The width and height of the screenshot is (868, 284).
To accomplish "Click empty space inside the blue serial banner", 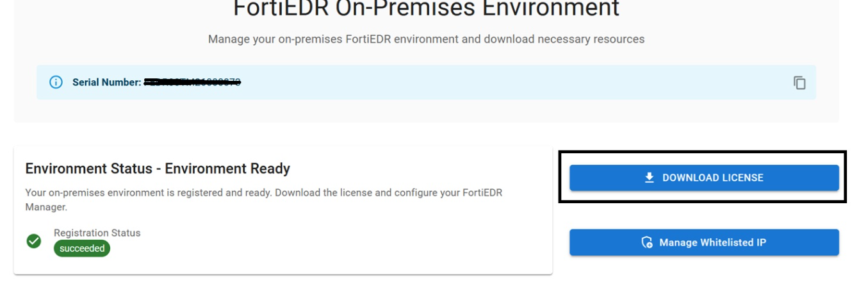I will point(512,82).
